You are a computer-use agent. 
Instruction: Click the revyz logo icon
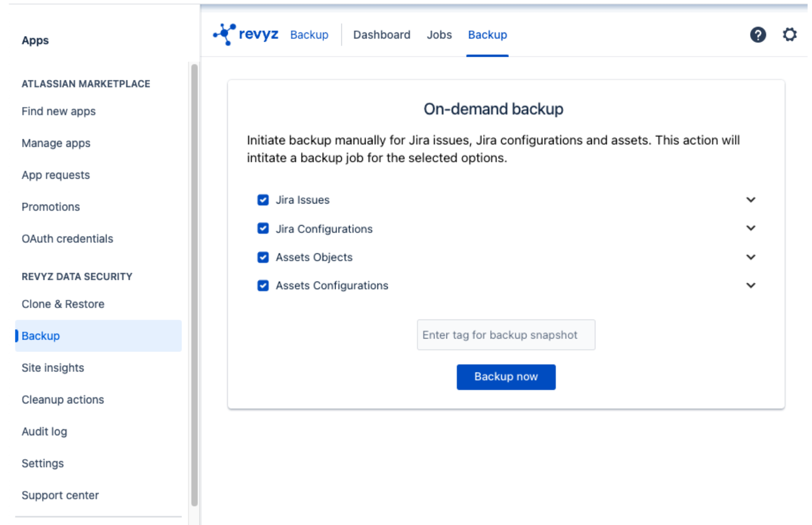click(225, 35)
